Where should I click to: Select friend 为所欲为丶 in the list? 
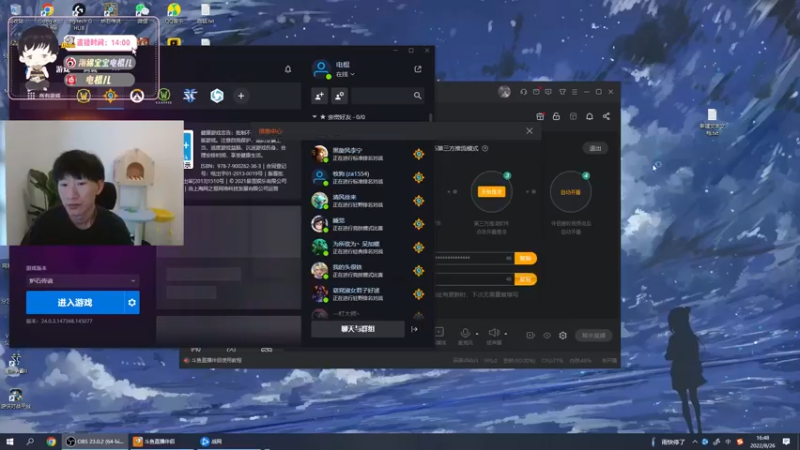click(x=367, y=247)
